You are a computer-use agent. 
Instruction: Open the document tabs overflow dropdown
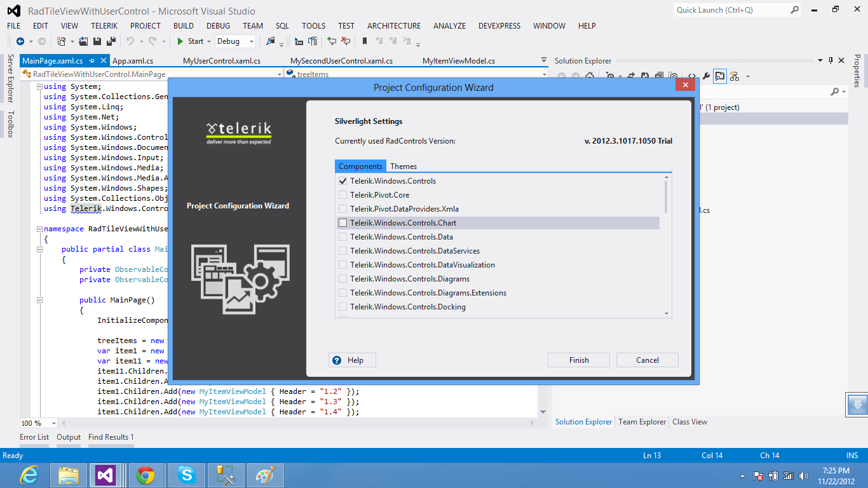(543, 60)
